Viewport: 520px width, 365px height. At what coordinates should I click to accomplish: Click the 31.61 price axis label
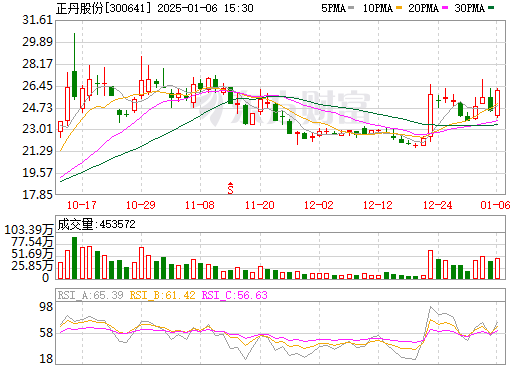coord(38,20)
